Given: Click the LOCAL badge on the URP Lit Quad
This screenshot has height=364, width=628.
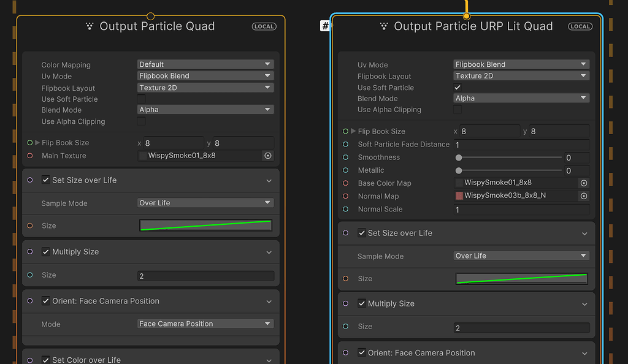Looking at the screenshot, I should tap(580, 26).
